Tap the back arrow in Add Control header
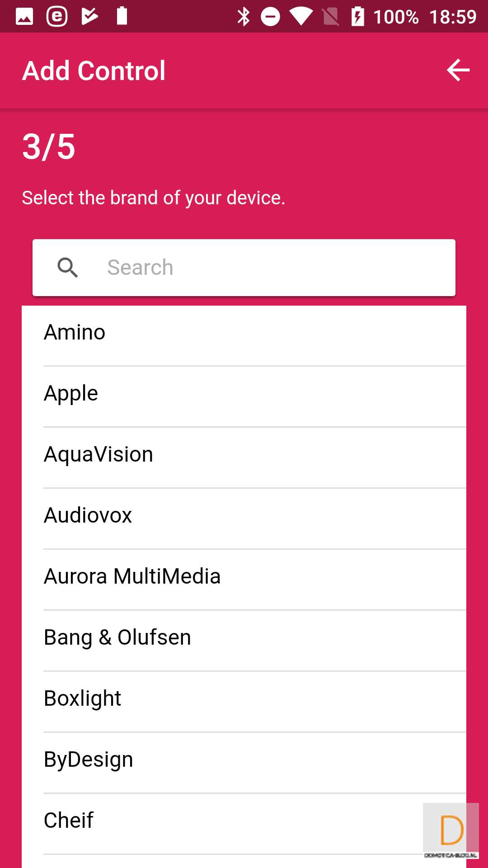488x868 pixels. click(458, 71)
